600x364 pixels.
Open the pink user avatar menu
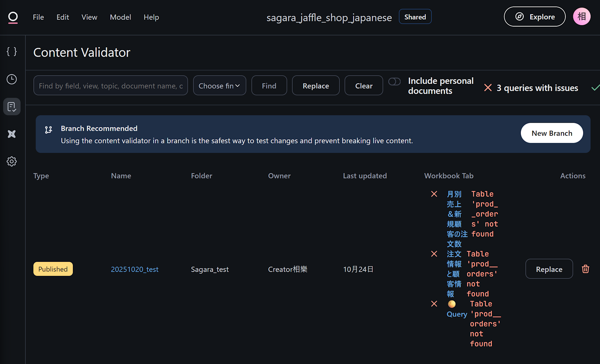(581, 17)
